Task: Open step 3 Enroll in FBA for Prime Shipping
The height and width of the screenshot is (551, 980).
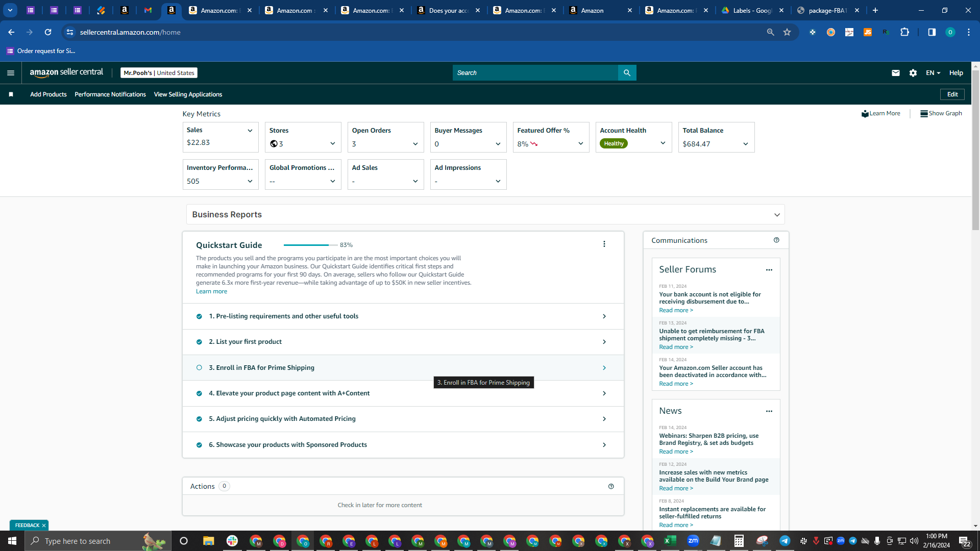Action: tap(403, 368)
